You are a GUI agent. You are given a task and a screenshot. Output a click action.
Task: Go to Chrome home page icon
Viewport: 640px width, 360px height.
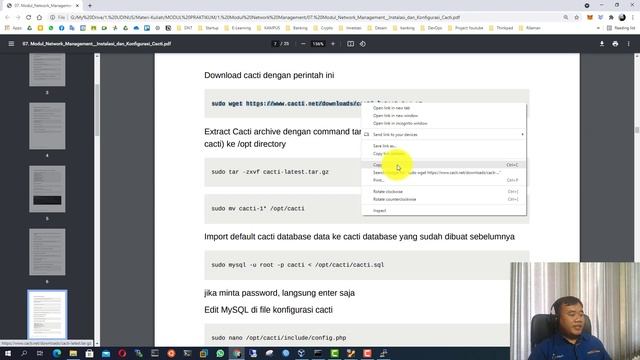(x=39, y=18)
